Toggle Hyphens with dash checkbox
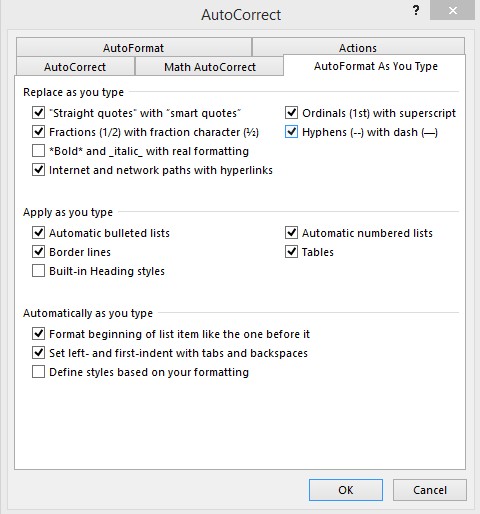The width and height of the screenshot is (480, 514). point(291,132)
